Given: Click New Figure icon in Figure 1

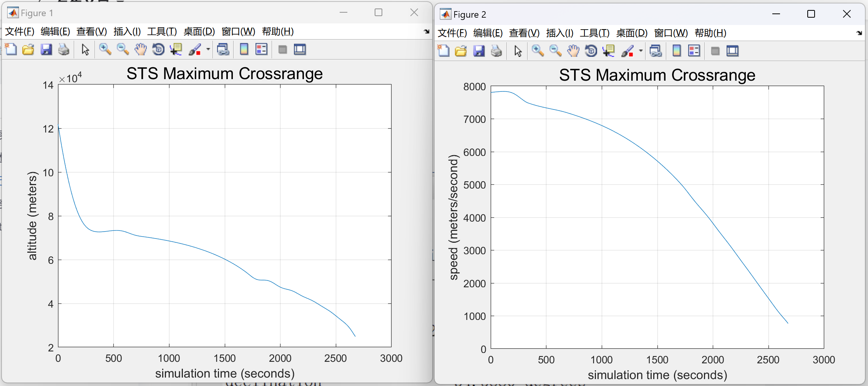Looking at the screenshot, I should (x=11, y=50).
